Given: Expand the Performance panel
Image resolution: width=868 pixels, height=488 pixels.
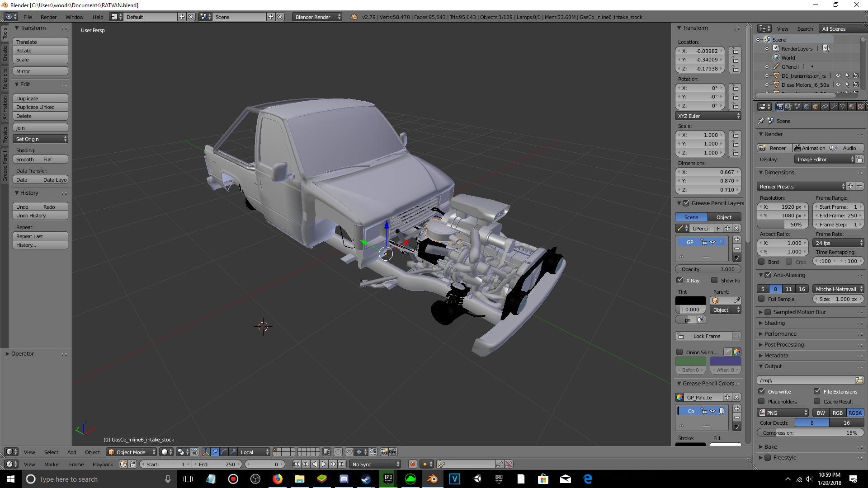Looking at the screenshot, I should click(780, 333).
